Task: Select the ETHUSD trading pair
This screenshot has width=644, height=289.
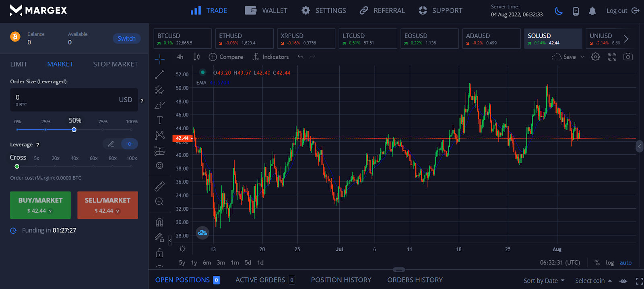Action: [x=244, y=39]
